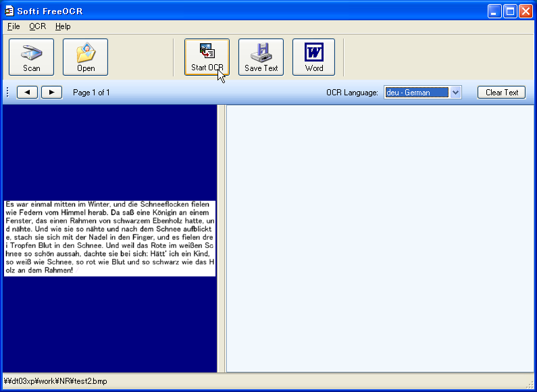Minimize the Softi FreeOCR window
Image resolution: width=537 pixels, height=392 pixels.
(494, 11)
